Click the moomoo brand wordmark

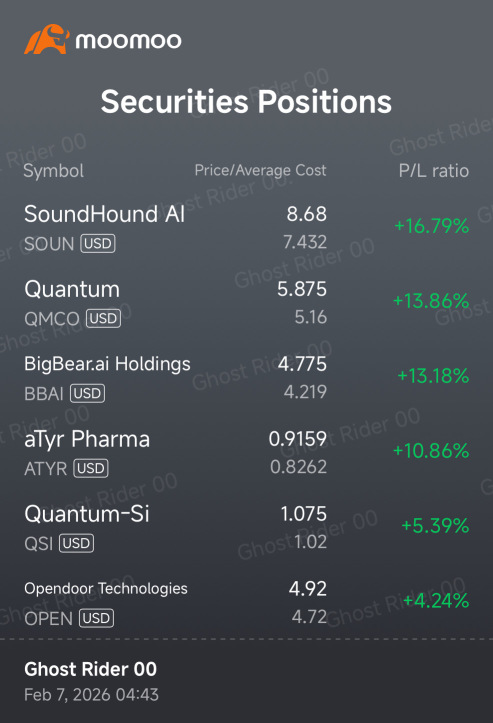[129, 41]
